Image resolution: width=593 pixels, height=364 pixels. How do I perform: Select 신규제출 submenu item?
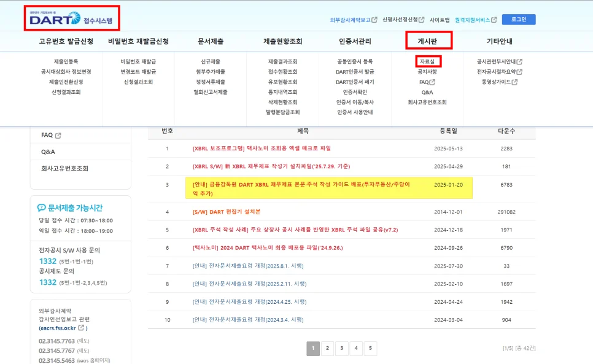pyautogui.click(x=211, y=61)
